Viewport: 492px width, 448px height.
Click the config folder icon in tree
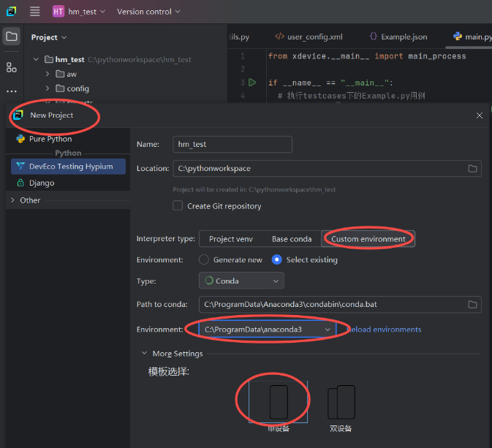(x=60, y=88)
